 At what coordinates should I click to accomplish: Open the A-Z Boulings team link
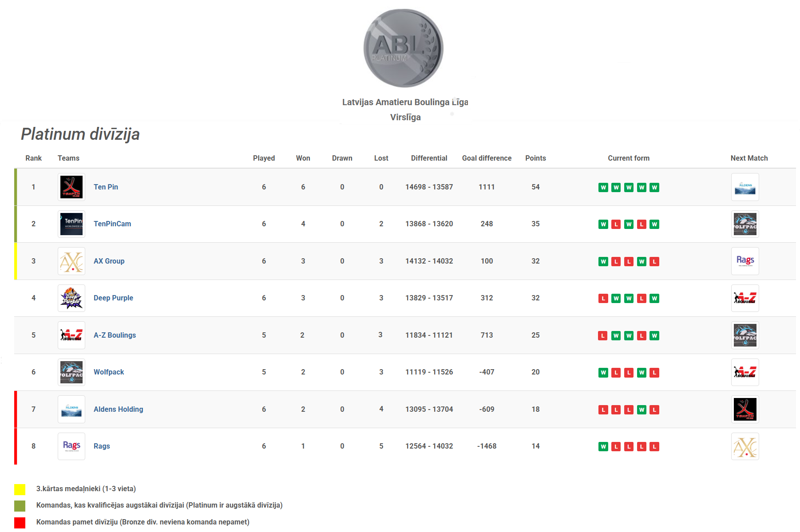(115, 335)
